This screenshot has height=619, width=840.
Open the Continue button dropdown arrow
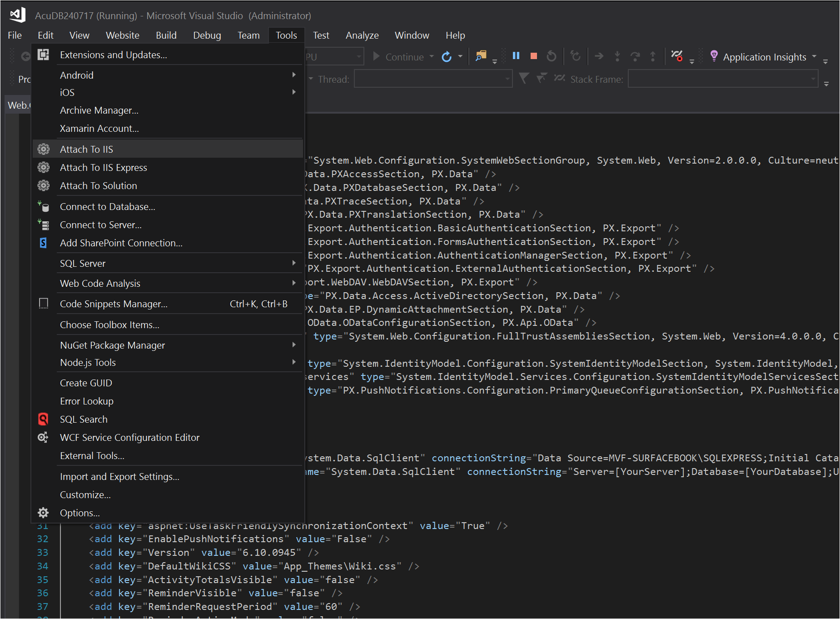pos(432,56)
